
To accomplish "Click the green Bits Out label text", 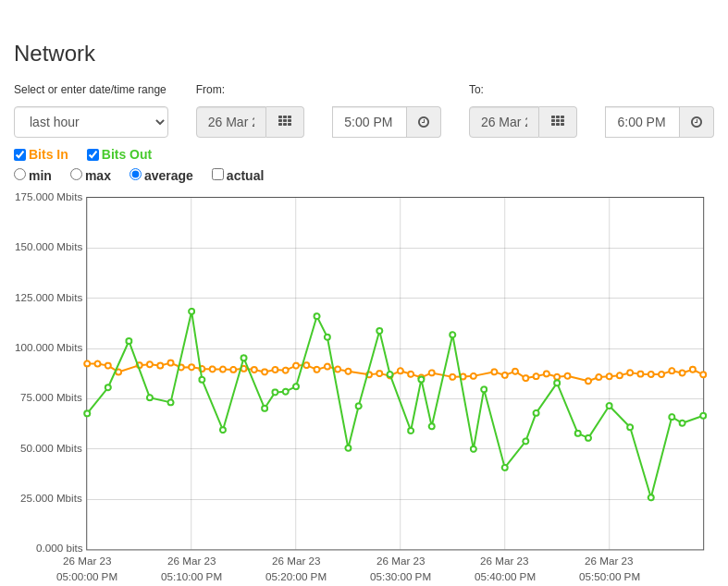I will point(127,154).
